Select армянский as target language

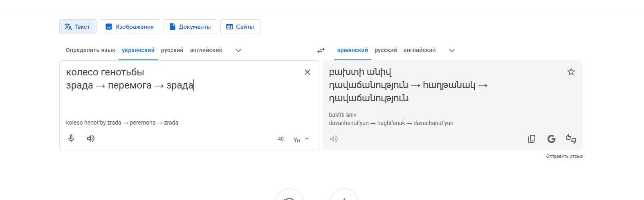click(x=352, y=50)
